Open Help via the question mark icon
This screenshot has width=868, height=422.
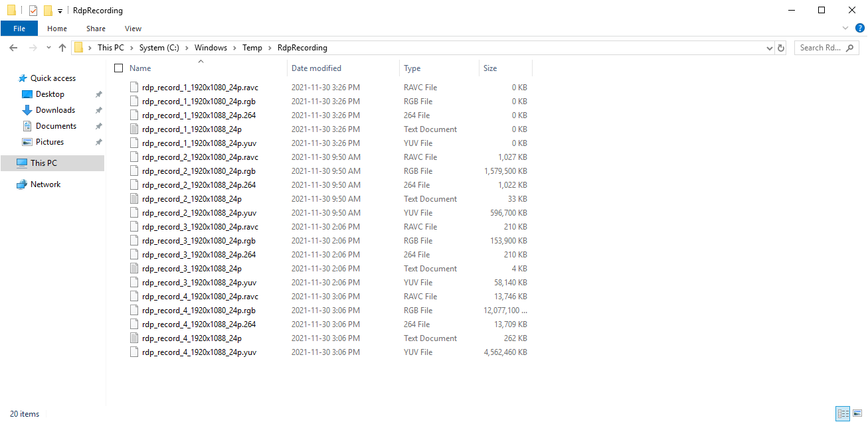click(859, 28)
